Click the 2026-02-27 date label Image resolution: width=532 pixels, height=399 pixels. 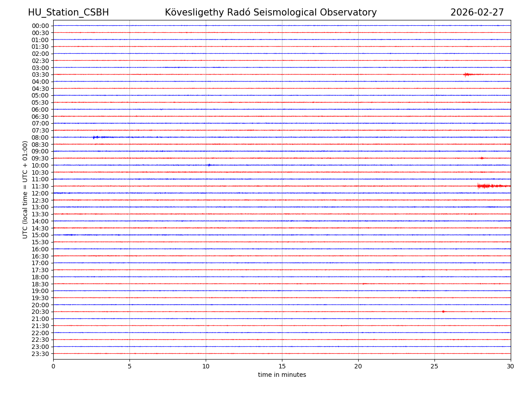point(477,12)
